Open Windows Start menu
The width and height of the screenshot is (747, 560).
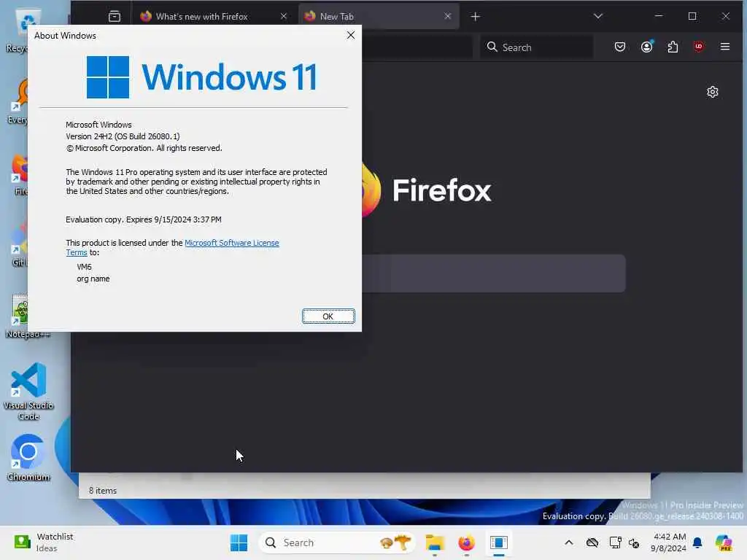239,542
